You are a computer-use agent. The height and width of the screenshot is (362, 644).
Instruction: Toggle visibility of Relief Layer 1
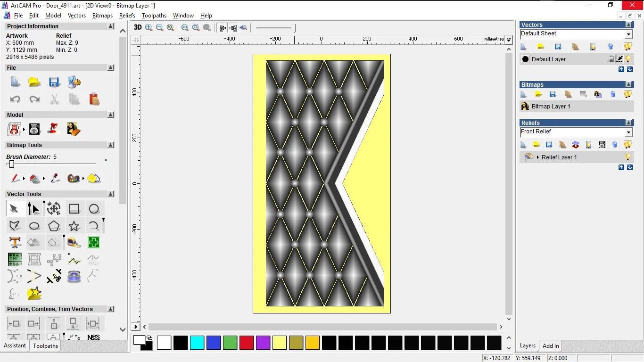click(x=627, y=157)
